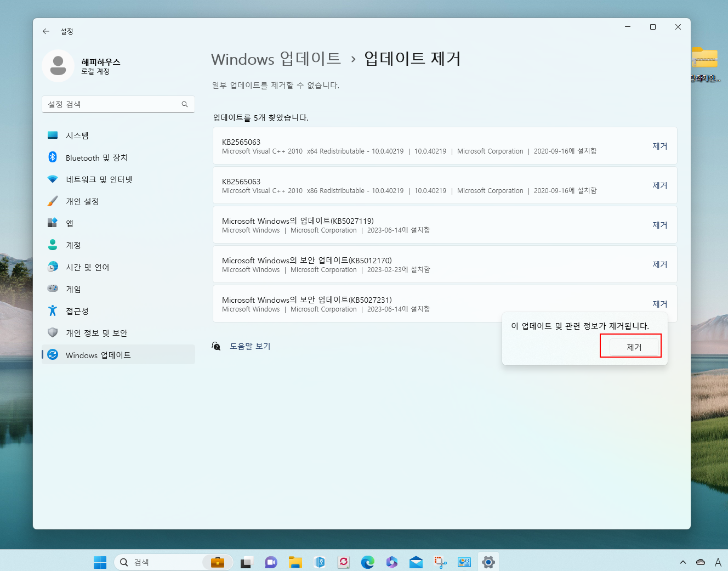This screenshot has width=728, height=571.
Task: Click IME language indicator A
Action: pyautogui.click(x=718, y=562)
